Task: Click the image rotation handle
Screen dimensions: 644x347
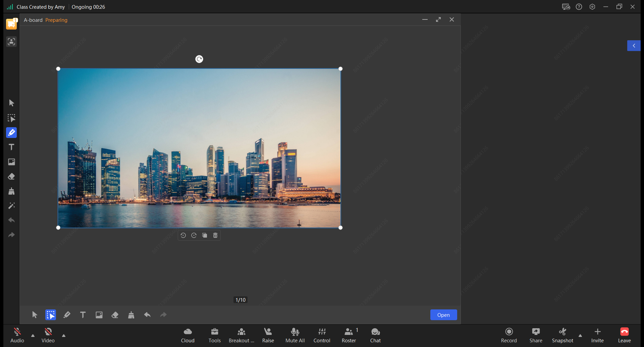Action: [x=199, y=59]
